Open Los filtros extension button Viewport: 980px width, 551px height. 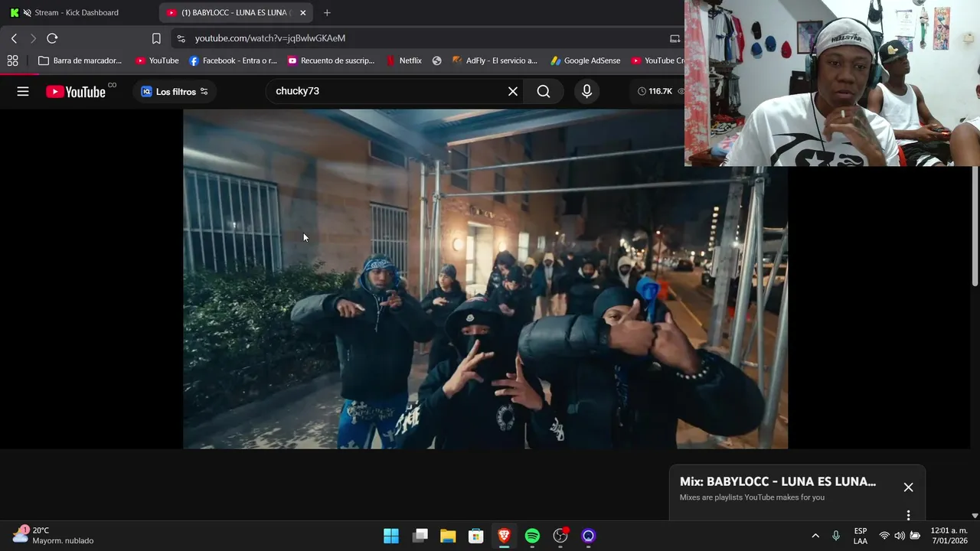(175, 91)
